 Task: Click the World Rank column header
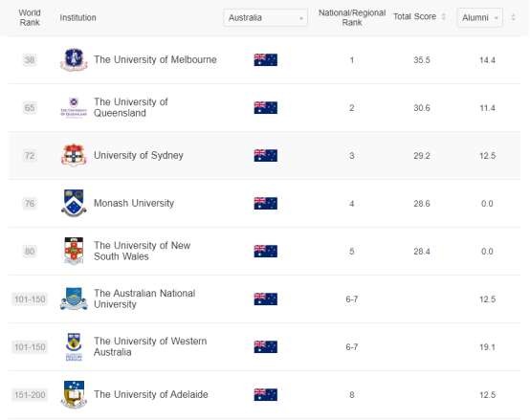click(30, 17)
